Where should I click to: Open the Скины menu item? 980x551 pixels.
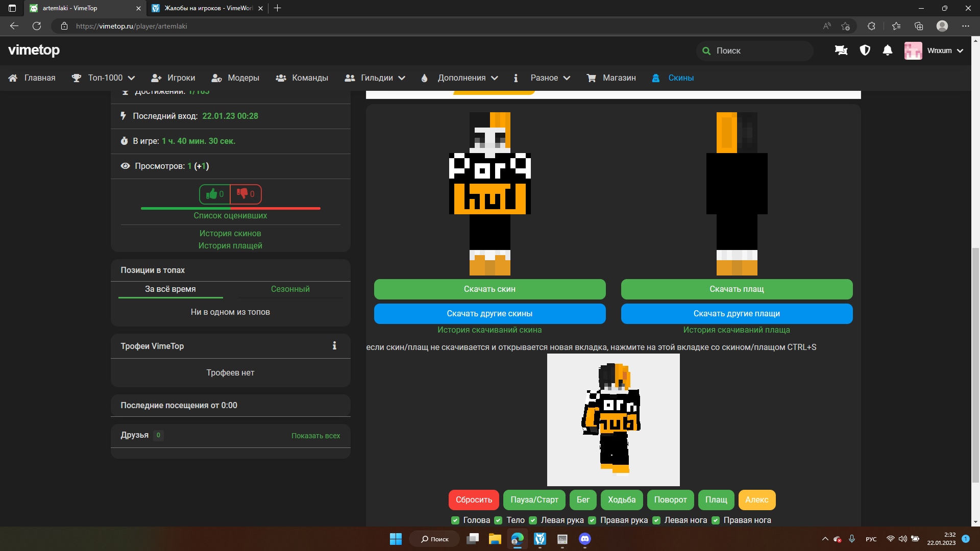click(x=680, y=78)
